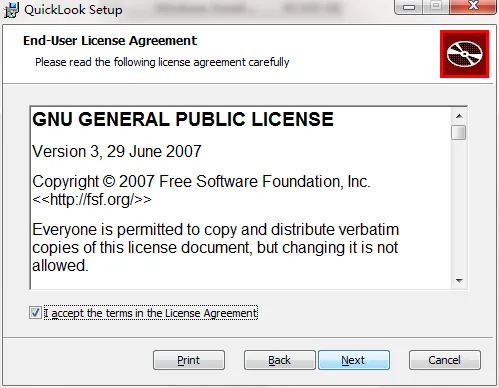Proceed with the Next button
499x388 pixels.
(x=354, y=360)
